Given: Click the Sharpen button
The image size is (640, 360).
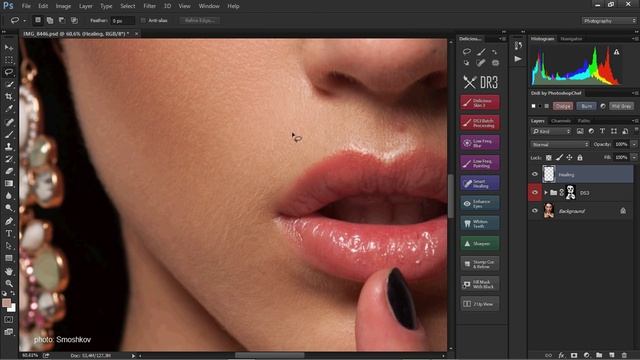Looking at the screenshot, I should (x=480, y=244).
